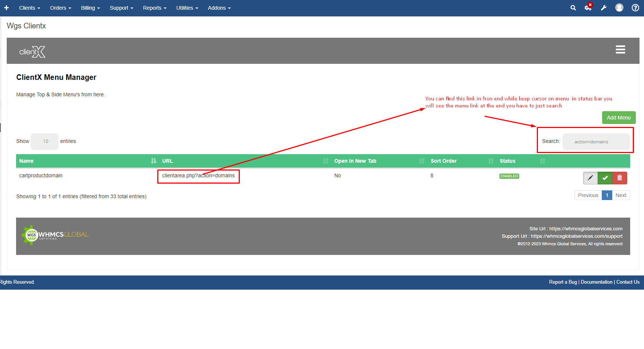Click the user account avatar icon
This screenshot has height=349, width=644.
(x=619, y=8)
